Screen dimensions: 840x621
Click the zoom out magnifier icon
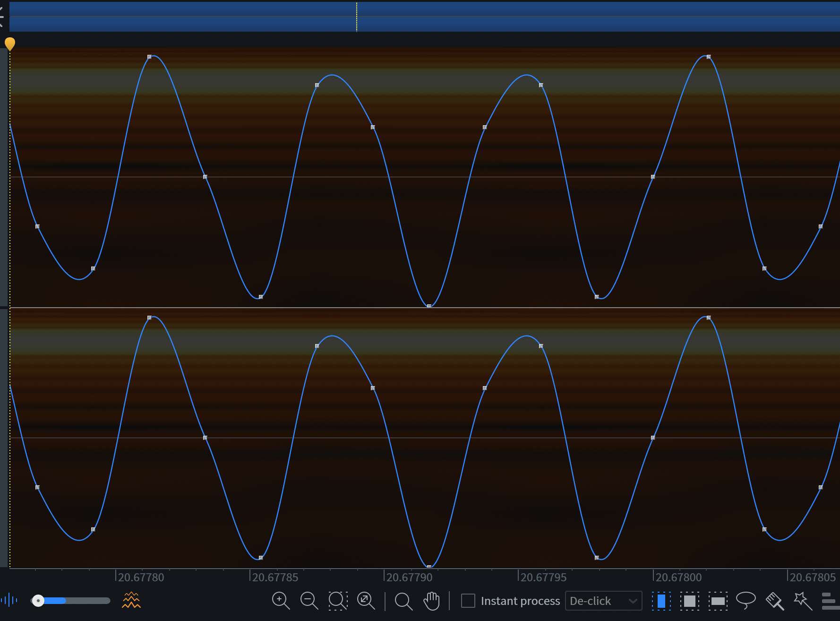(309, 601)
